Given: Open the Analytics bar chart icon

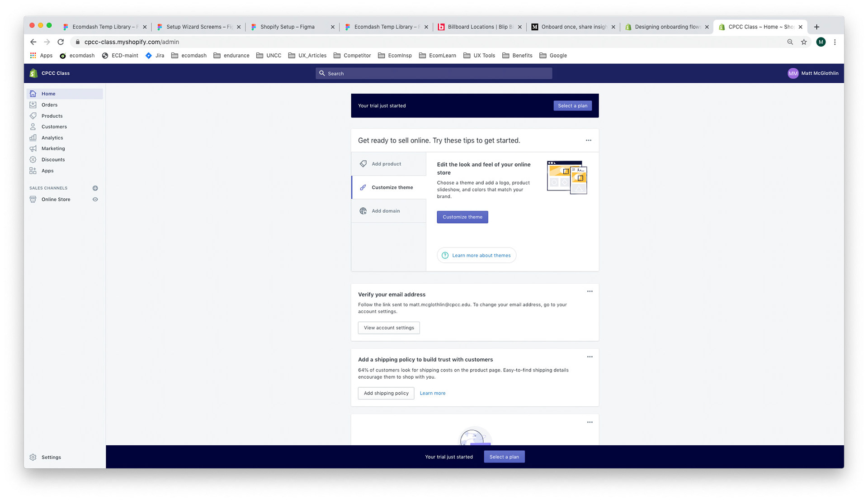Looking at the screenshot, I should click(33, 138).
